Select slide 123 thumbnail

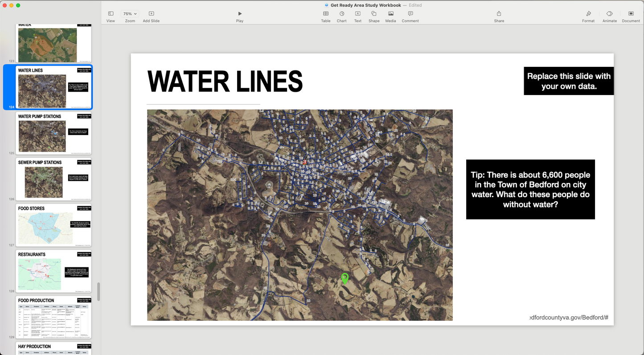tap(53, 43)
